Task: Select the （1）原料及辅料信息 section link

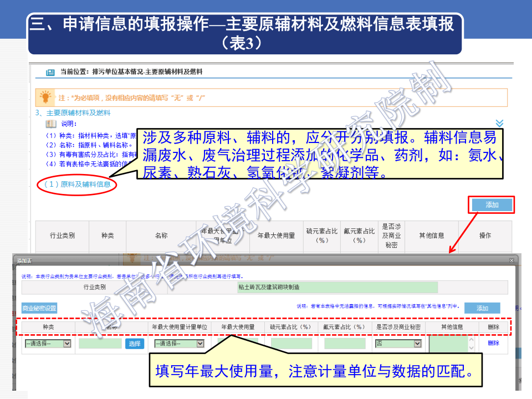Action: point(77,184)
